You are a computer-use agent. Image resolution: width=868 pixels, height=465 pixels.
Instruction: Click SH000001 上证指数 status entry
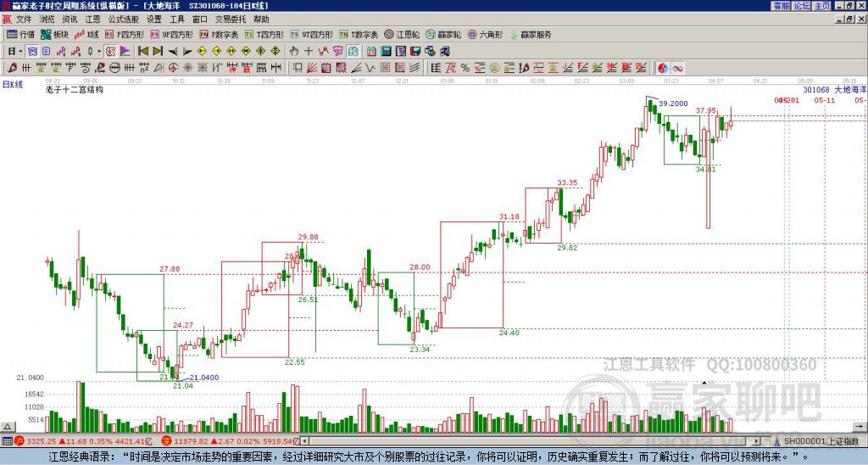[x=818, y=441]
